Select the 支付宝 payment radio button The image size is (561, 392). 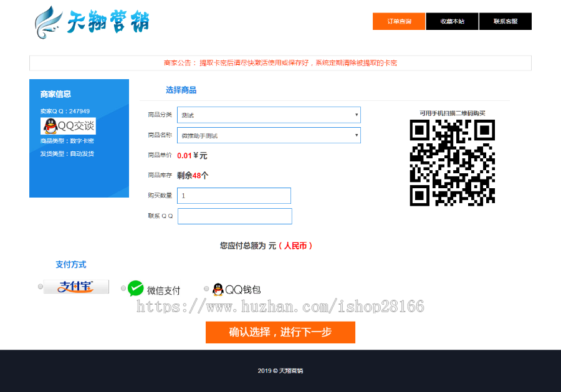40,287
